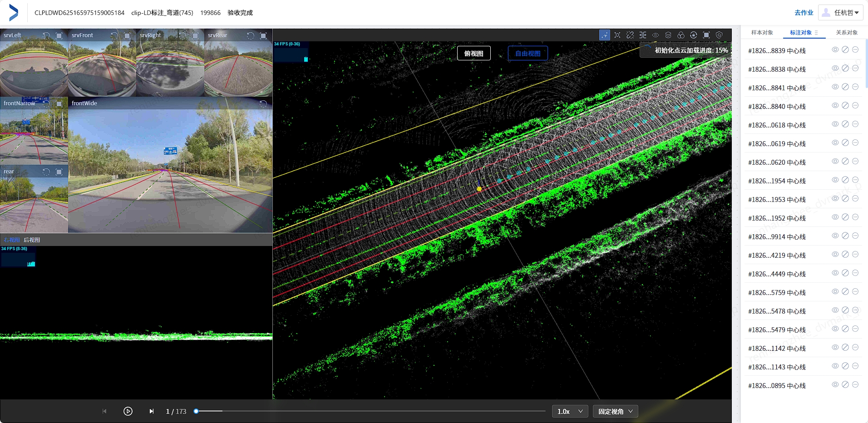Open the 去作业 link
Image resolution: width=868 pixels, height=423 pixels.
point(804,13)
